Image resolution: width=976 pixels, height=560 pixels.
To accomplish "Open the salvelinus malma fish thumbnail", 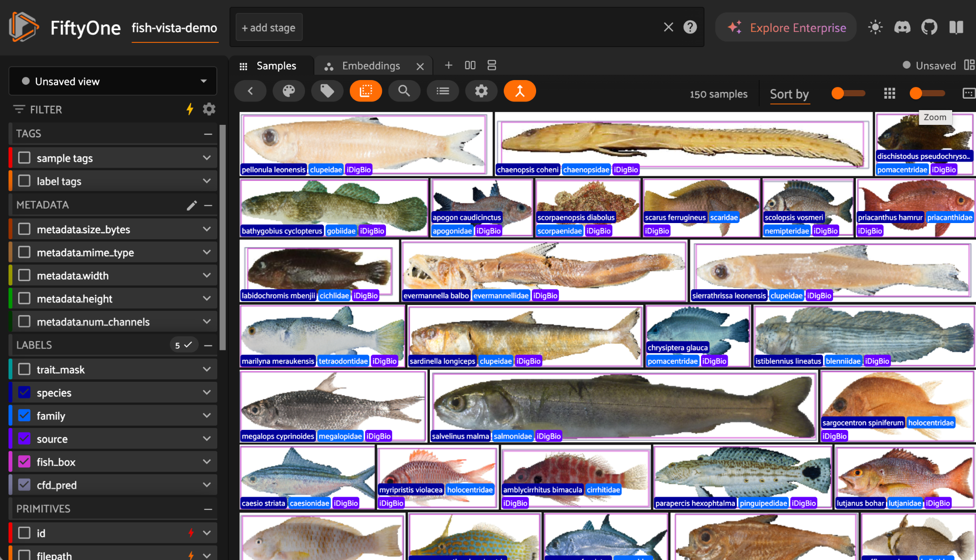I will tap(624, 407).
